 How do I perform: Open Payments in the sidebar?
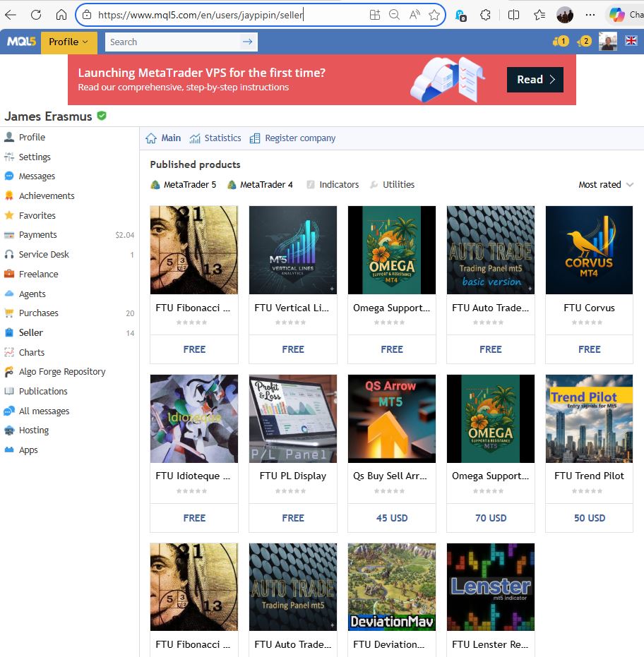[37, 234]
